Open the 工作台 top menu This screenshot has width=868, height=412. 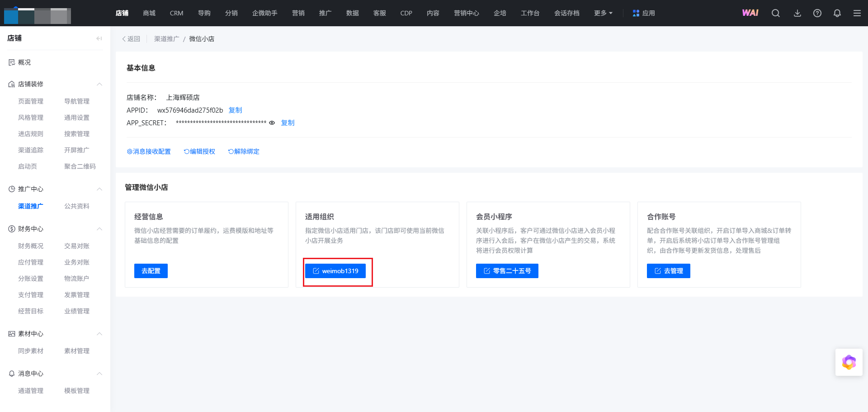[x=530, y=13]
